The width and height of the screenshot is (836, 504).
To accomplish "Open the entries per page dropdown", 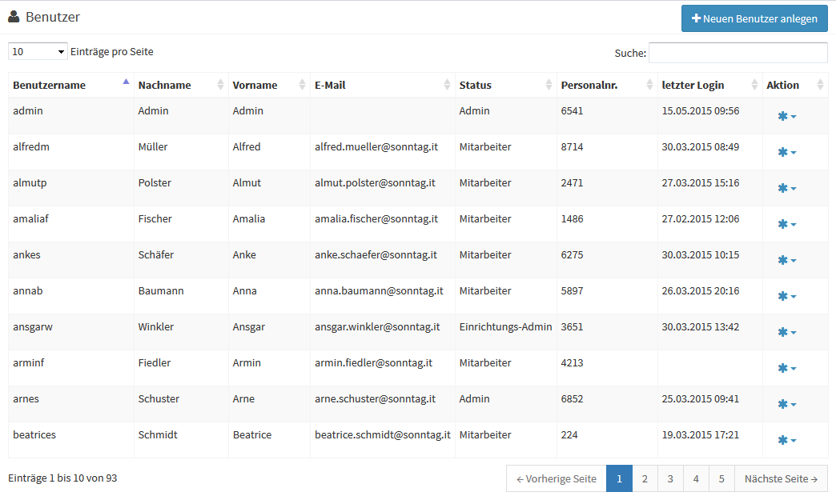I will pyautogui.click(x=38, y=52).
